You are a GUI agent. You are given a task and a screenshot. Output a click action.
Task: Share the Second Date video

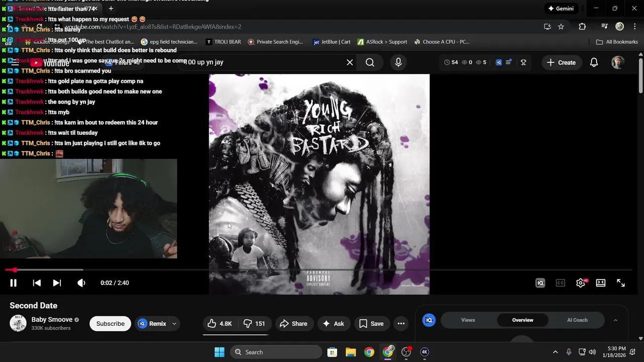(x=293, y=324)
